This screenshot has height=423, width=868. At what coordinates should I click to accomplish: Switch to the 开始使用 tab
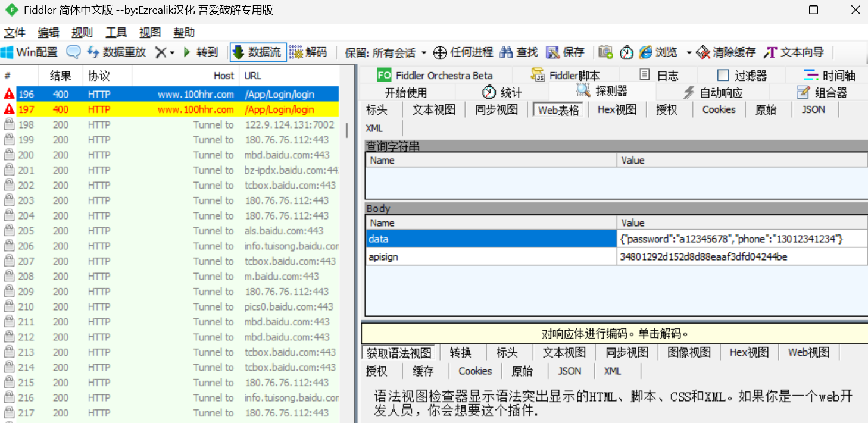click(x=406, y=92)
